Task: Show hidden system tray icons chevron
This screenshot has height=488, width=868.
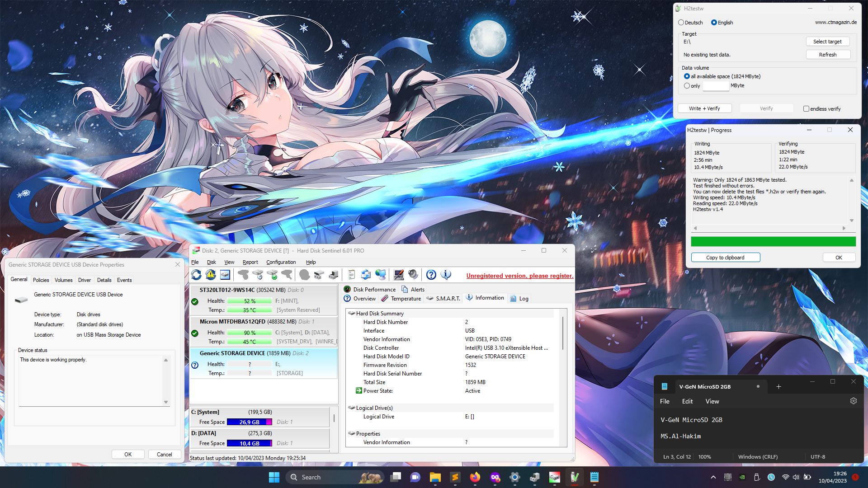Action: tap(713, 477)
